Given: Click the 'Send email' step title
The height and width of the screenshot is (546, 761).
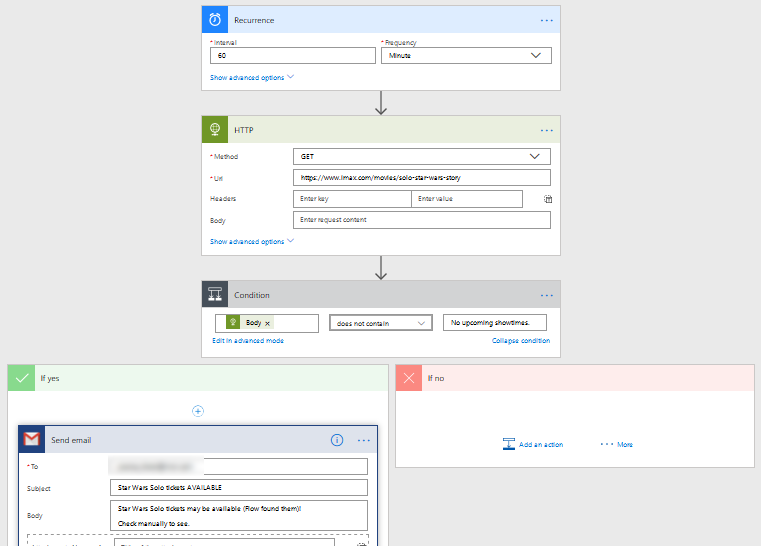Looking at the screenshot, I should pos(71,440).
